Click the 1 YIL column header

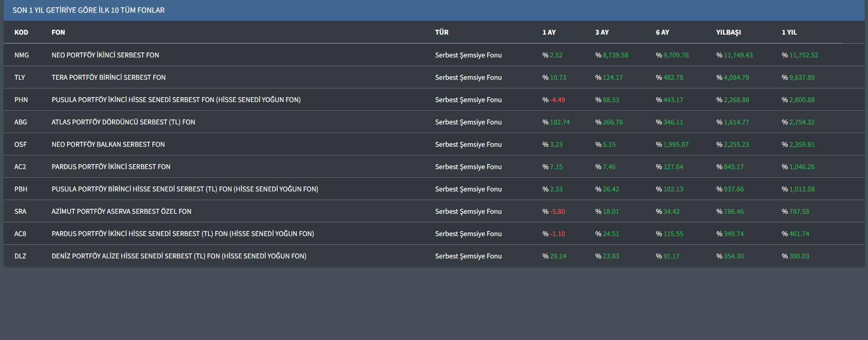789,32
